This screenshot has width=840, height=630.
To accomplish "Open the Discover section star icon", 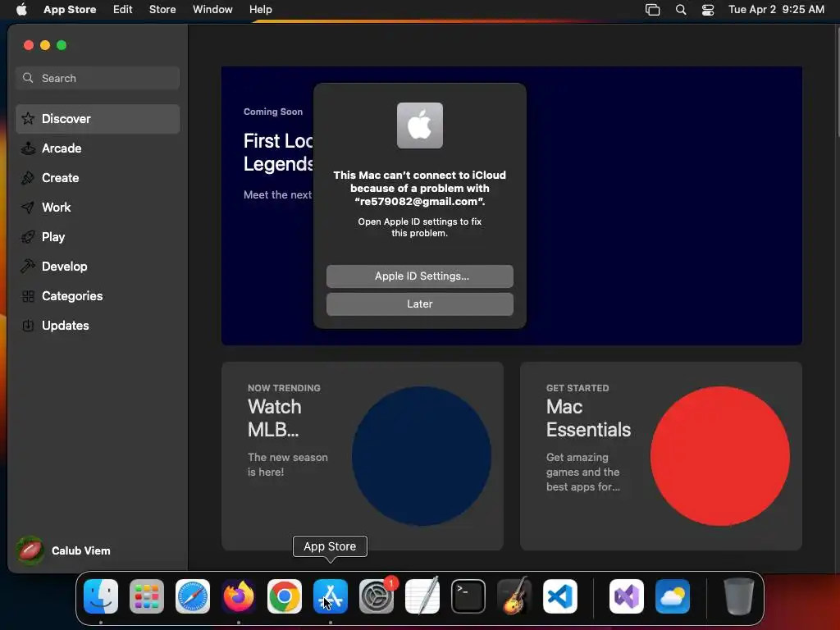I will 28,118.
